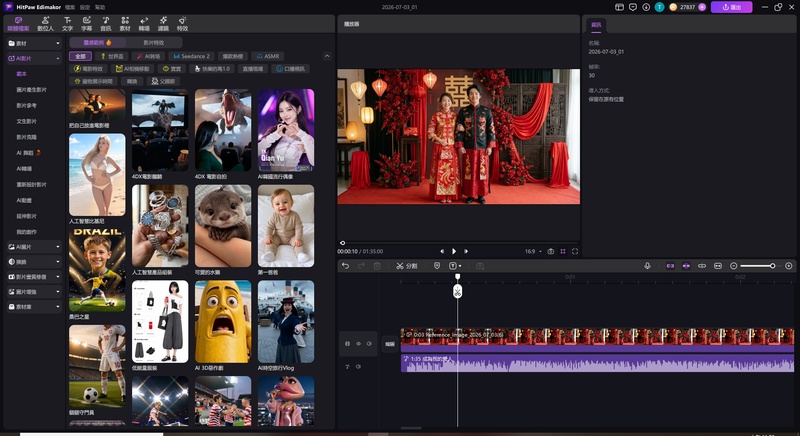Switch to the 影片特效 tab
This screenshot has width=800, height=436.
coord(154,43)
